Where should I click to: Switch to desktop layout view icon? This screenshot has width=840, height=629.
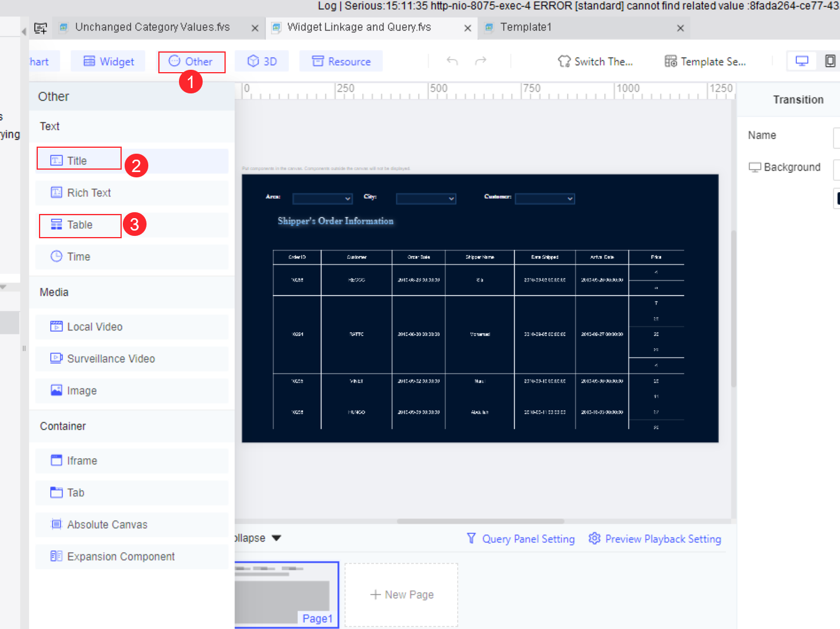[x=802, y=61]
